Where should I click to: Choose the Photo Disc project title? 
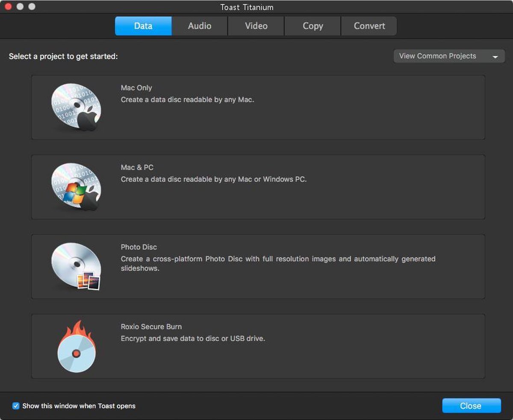point(139,247)
